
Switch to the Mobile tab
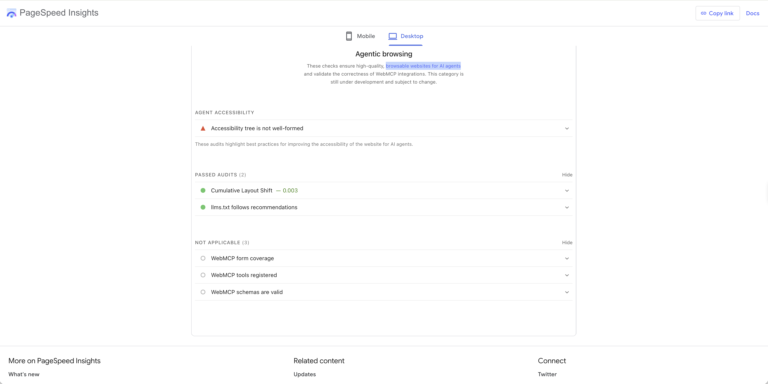point(360,36)
